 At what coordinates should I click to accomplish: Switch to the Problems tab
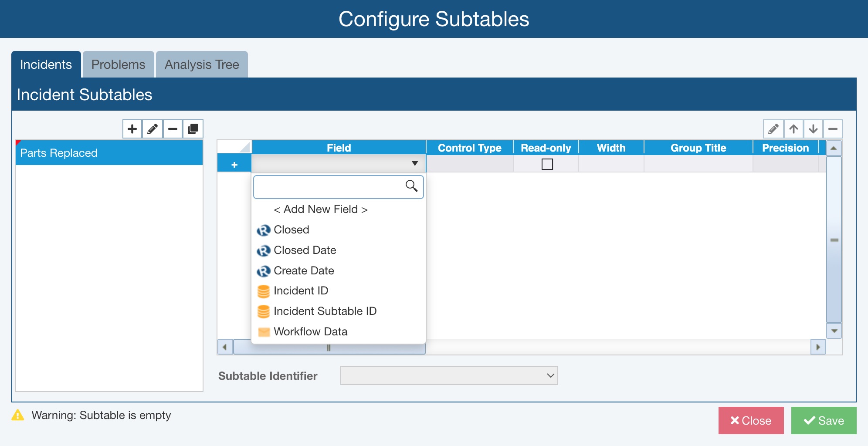tap(118, 64)
